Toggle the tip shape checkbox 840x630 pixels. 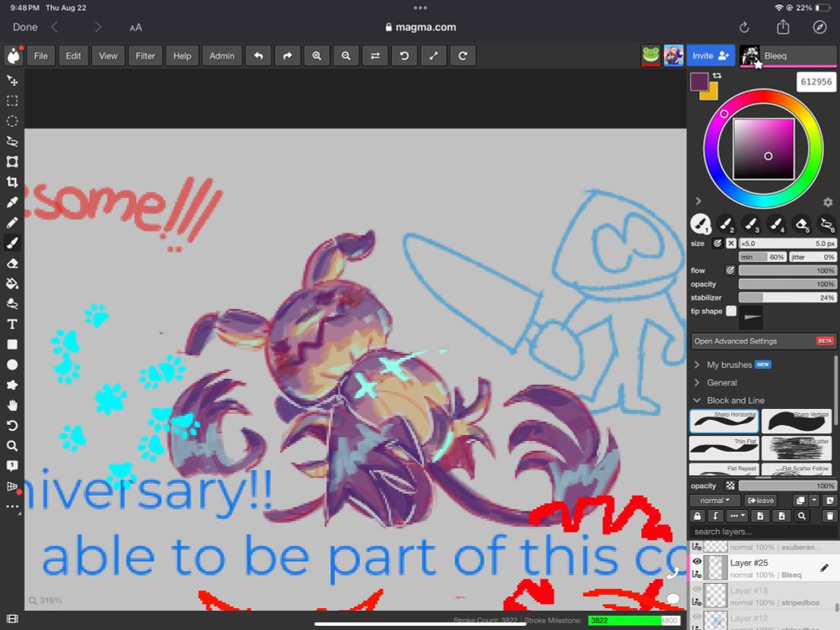[x=731, y=311]
